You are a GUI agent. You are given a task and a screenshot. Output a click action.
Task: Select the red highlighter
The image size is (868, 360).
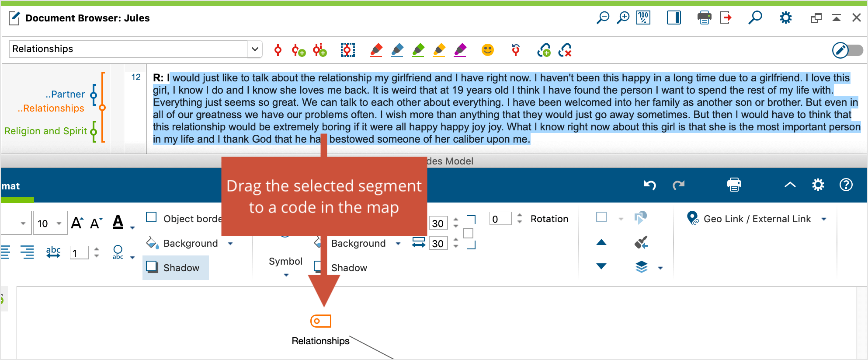pos(376,50)
